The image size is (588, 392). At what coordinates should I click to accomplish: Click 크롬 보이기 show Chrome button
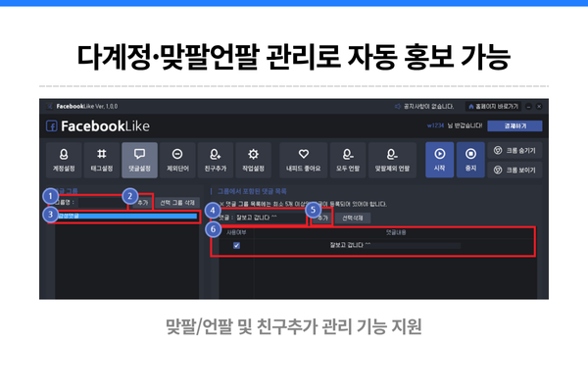[514, 170]
